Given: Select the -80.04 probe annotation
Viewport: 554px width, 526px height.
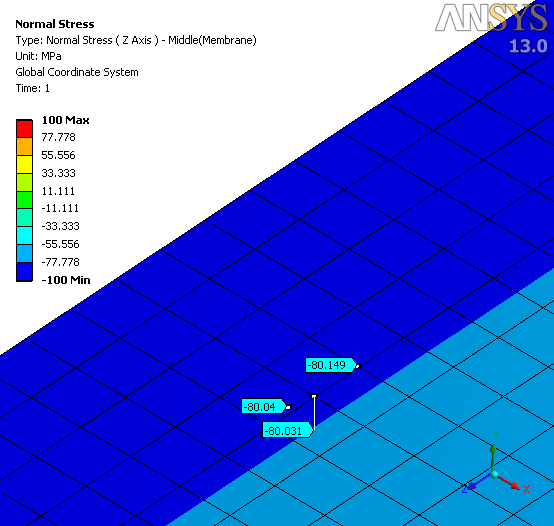Looking at the screenshot, I should (x=264, y=407).
